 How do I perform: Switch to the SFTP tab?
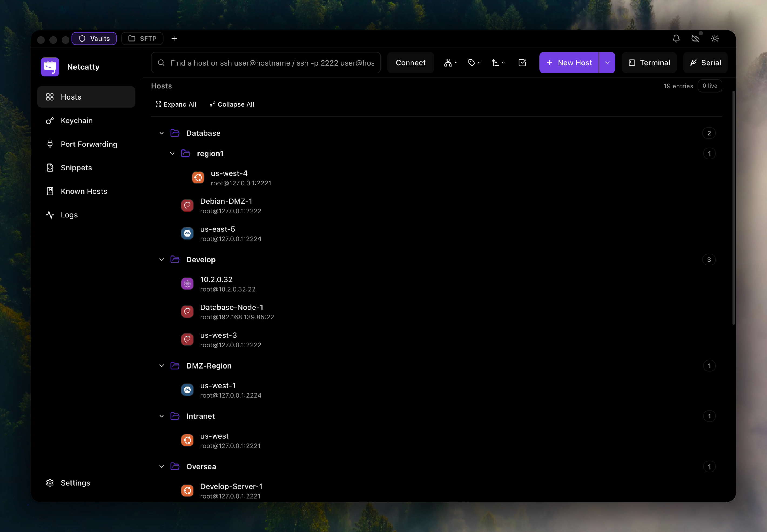(142, 39)
